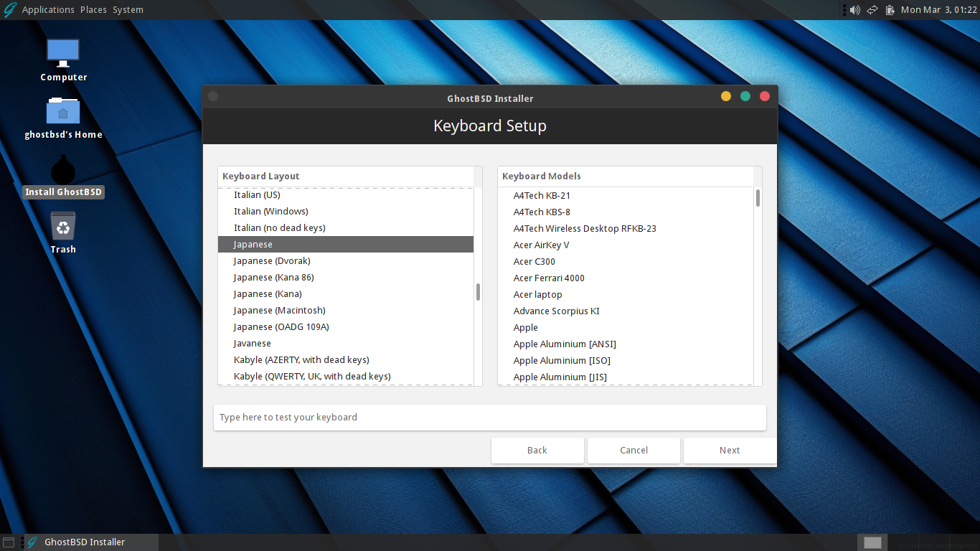Click the clock to show the calendar
980x551 pixels.
click(938, 9)
